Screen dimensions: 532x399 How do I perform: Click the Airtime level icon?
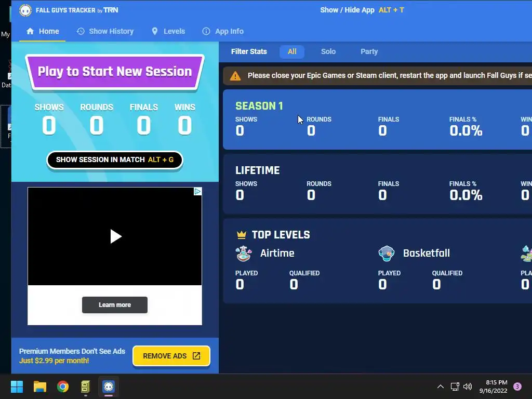(x=244, y=254)
